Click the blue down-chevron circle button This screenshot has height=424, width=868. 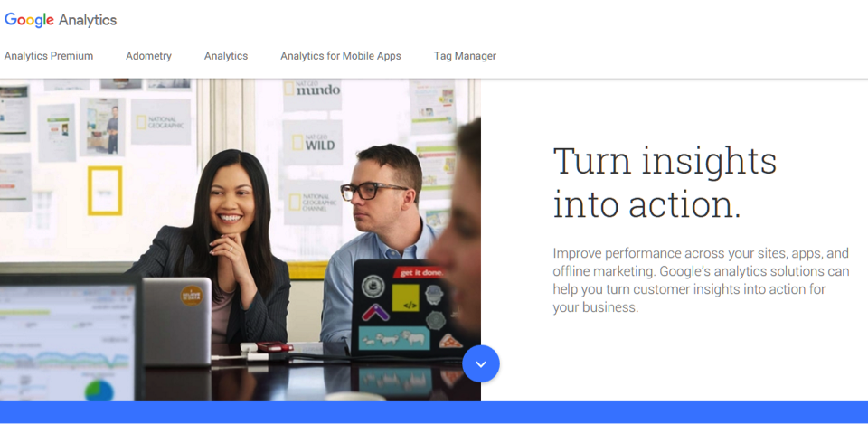coord(480,363)
